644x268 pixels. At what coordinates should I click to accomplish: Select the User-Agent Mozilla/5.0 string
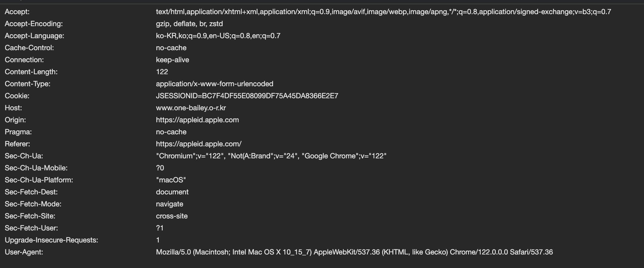[x=354, y=252]
